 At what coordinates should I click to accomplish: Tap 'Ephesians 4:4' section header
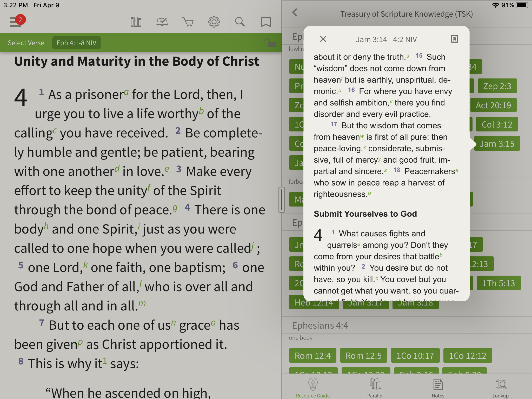point(320,325)
